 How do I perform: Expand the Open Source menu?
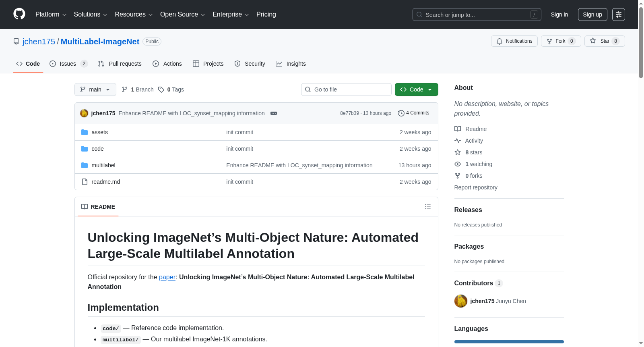(183, 15)
